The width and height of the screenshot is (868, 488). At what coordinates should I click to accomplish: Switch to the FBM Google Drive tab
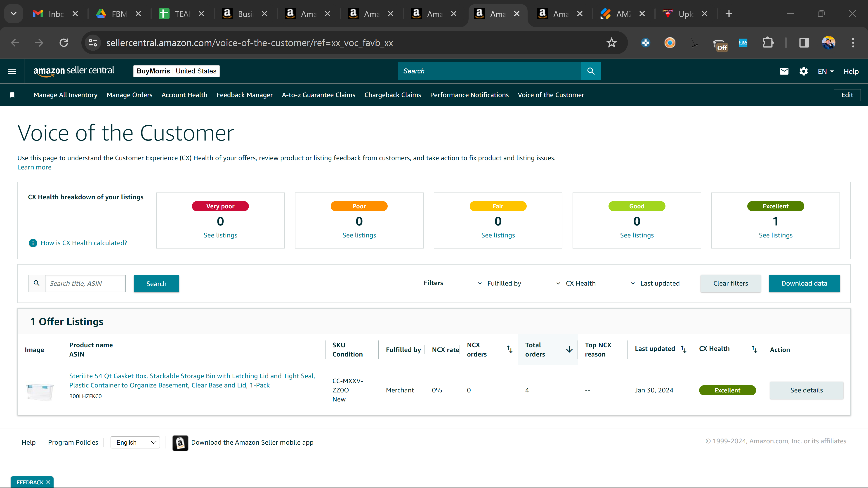(119, 14)
